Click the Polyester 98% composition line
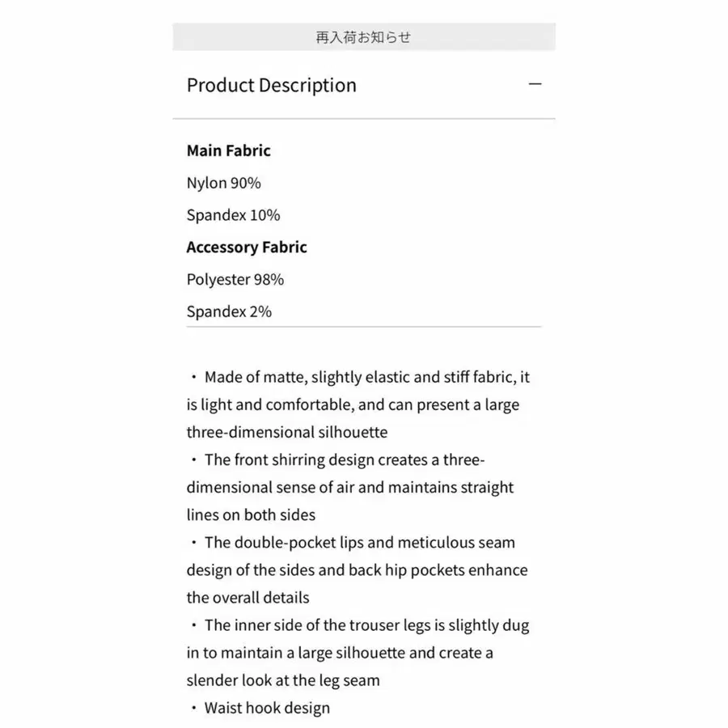The width and height of the screenshot is (728, 728). tap(235, 280)
